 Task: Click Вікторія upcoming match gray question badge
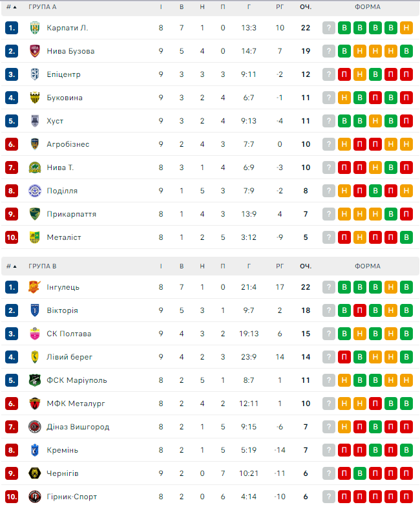(x=329, y=310)
